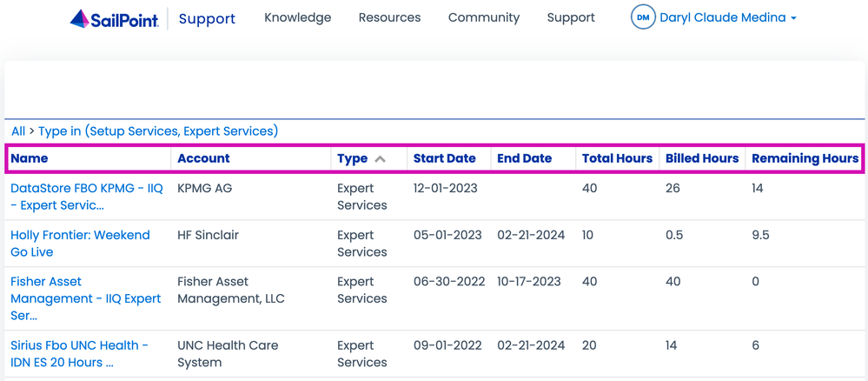Image resolution: width=868 pixels, height=381 pixels.
Task: Open the Support navigation item
Action: point(571,17)
